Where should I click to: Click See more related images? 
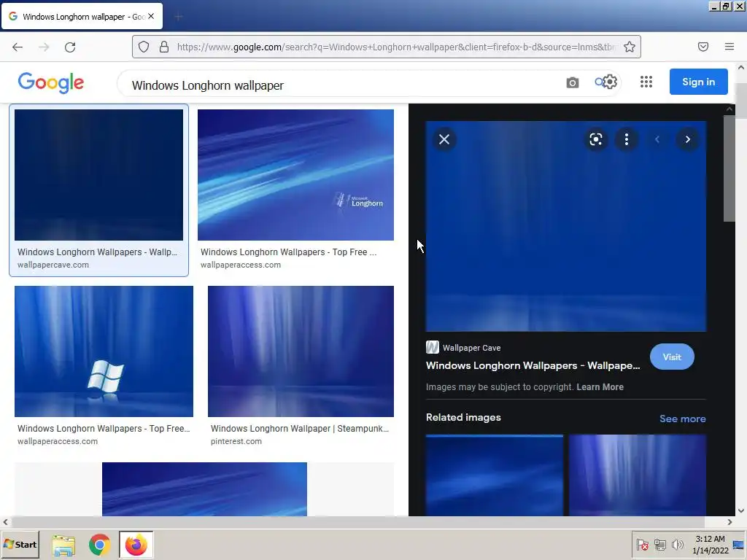(x=682, y=419)
